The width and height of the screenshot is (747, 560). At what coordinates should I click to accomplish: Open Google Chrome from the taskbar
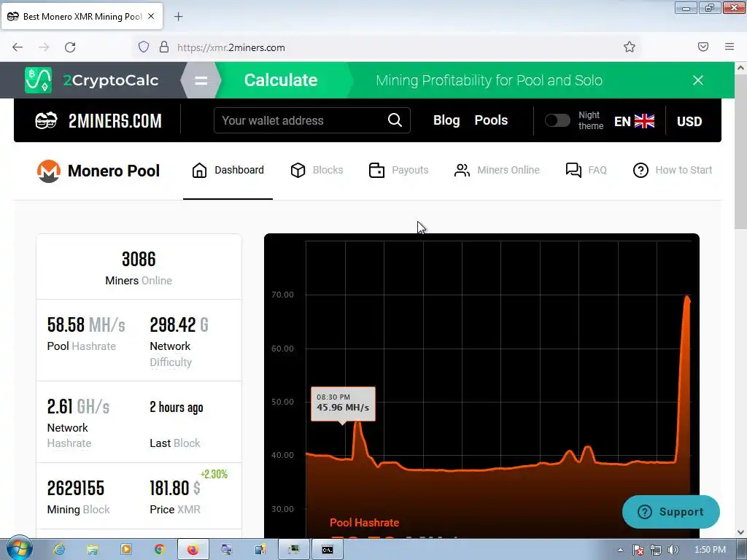pos(159,550)
